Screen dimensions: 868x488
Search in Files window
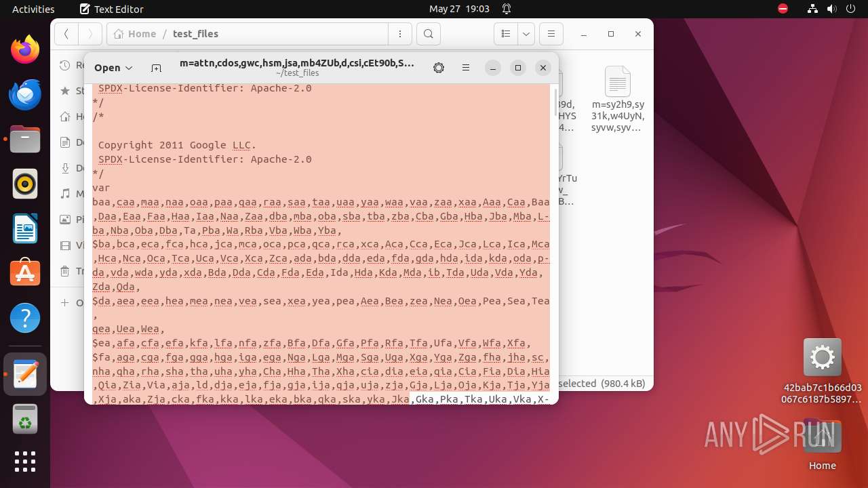click(x=428, y=34)
